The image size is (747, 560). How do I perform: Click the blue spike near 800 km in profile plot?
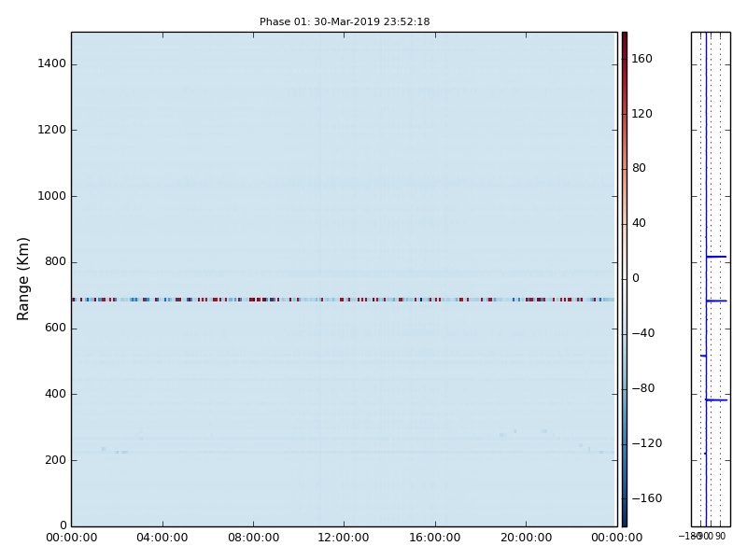coord(716,257)
